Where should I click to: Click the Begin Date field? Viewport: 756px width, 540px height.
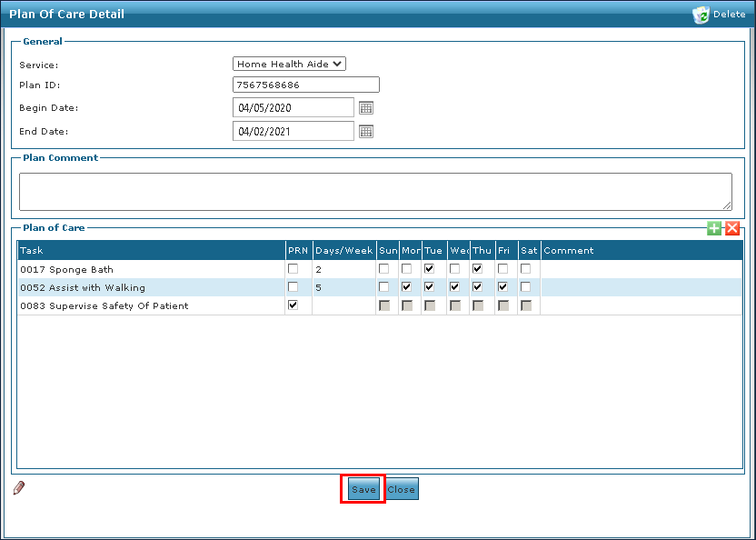click(x=293, y=108)
